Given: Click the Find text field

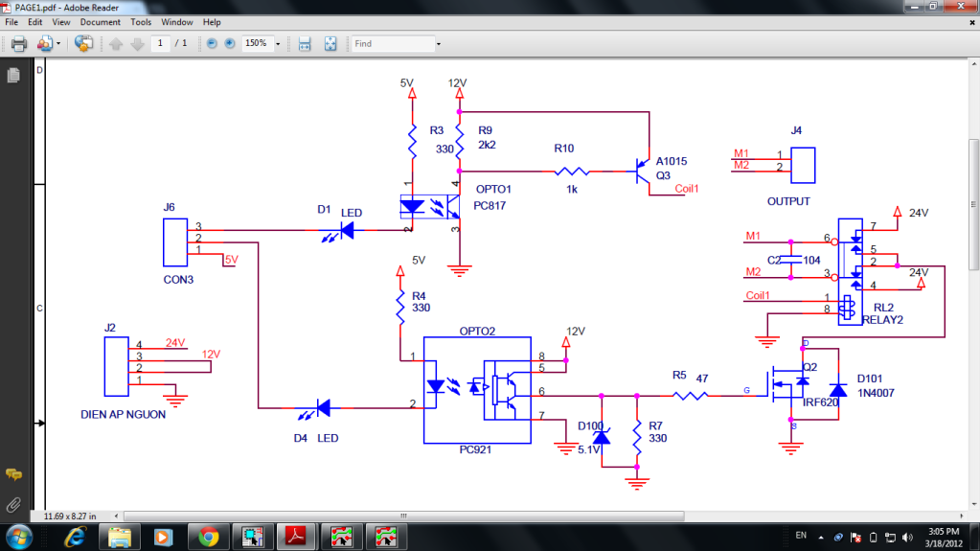Looking at the screenshot, I should [393, 44].
